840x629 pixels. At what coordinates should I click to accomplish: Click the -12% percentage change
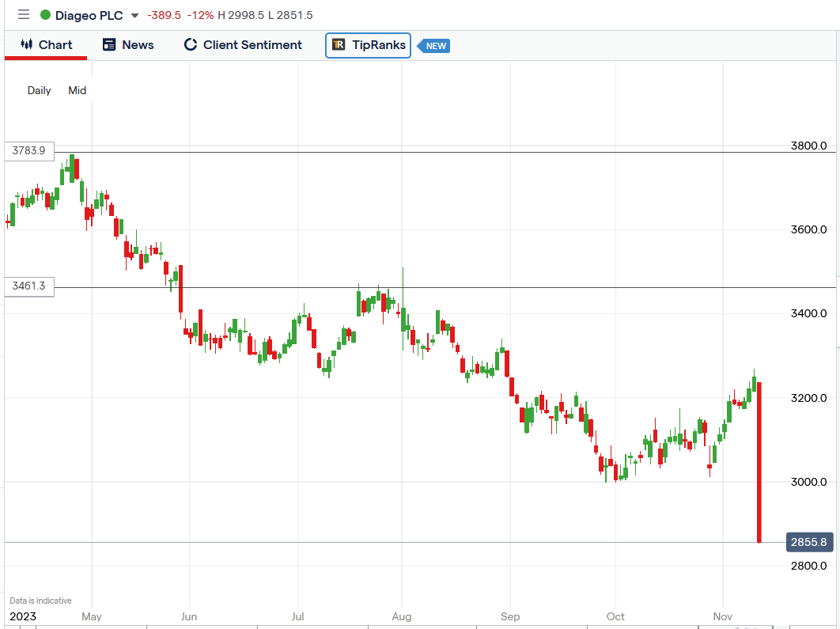pyautogui.click(x=200, y=15)
